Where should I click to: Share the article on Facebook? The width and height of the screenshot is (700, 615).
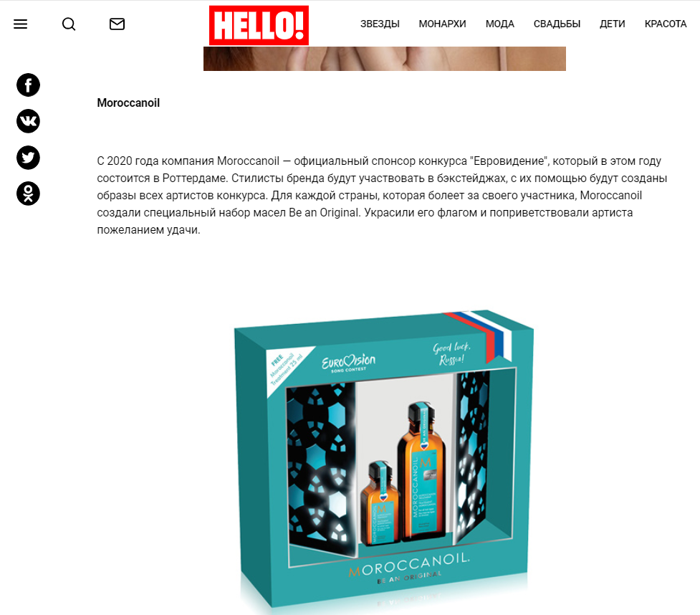point(28,85)
